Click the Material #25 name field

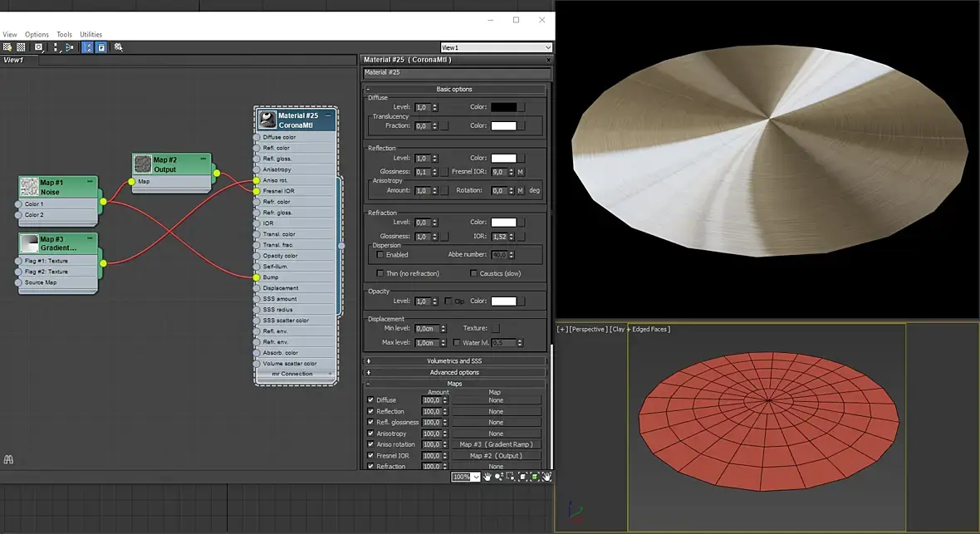pos(455,73)
